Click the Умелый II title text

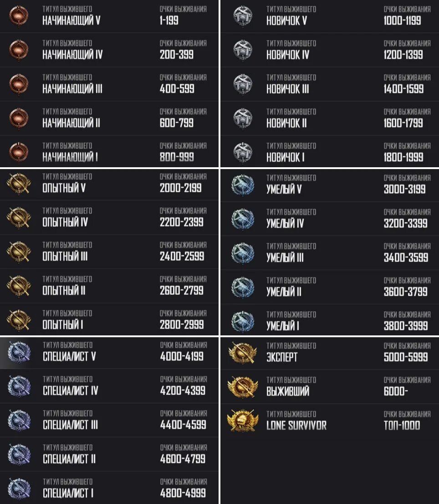coord(284,292)
